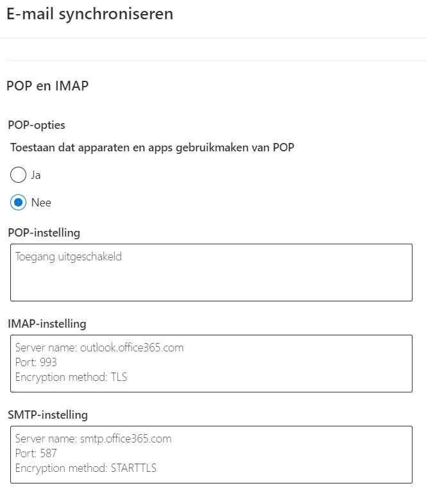
Task: Click the POP en IMAP section heading
Action: [47, 86]
